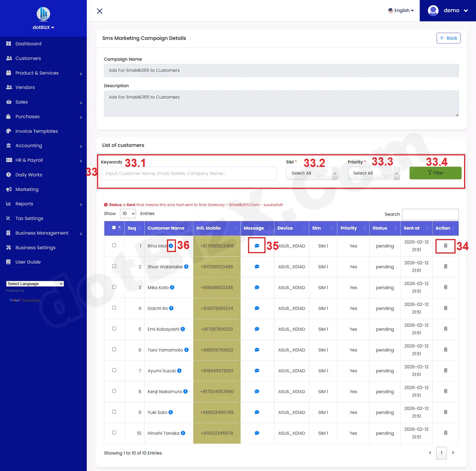Expand the Accounting menu
Viewport: 476px width, 471px height.
tap(28, 145)
